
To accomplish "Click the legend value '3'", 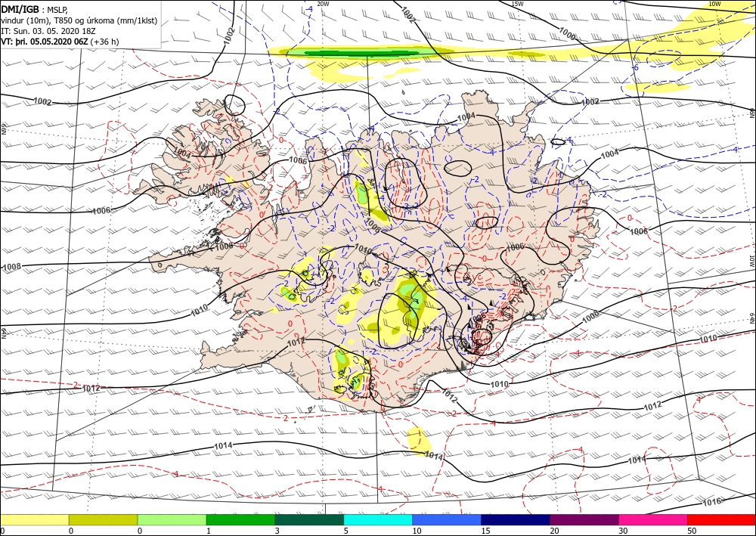I will [277, 531].
